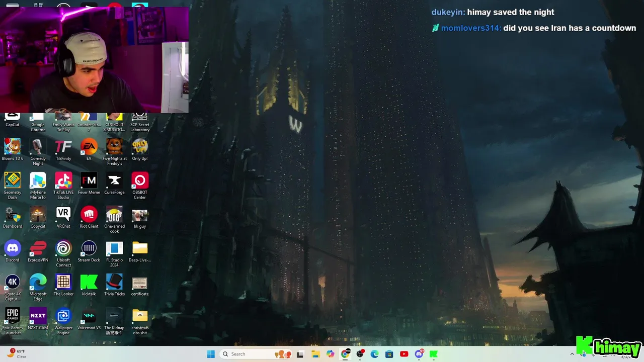The height and width of the screenshot is (362, 644).
Task: Switch to Google Chrome in the taskbar
Action: coord(345,354)
